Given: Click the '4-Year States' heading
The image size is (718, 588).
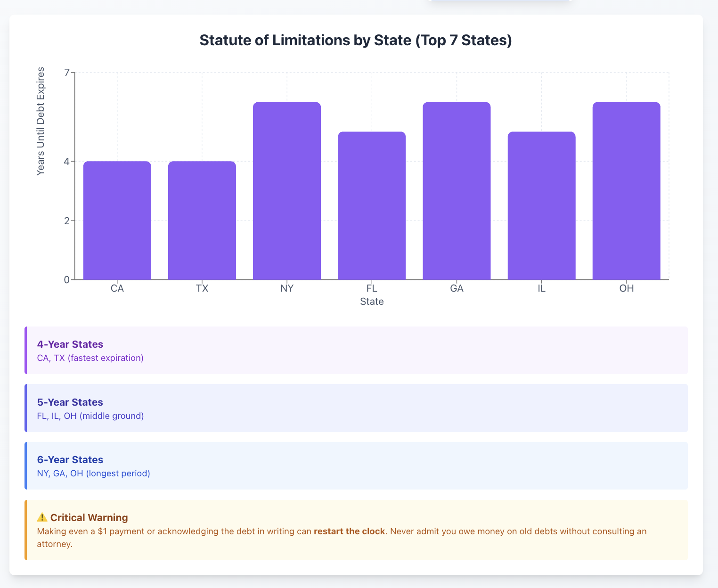Looking at the screenshot, I should [70, 344].
